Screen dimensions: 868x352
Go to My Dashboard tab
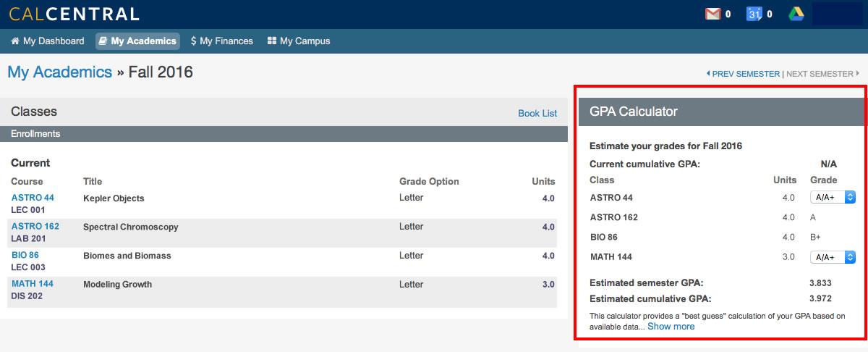(x=48, y=41)
